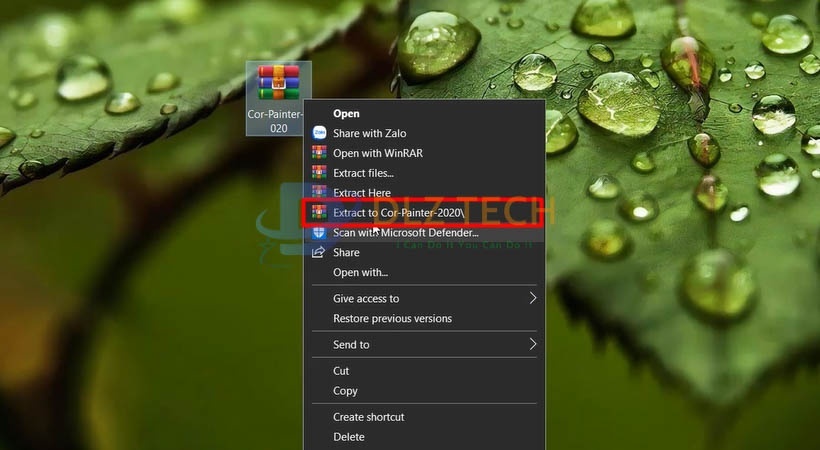This screenshot has height=450, width=820.
Task: Click the share arrow icon beside Share
Action: click(318, 252)
